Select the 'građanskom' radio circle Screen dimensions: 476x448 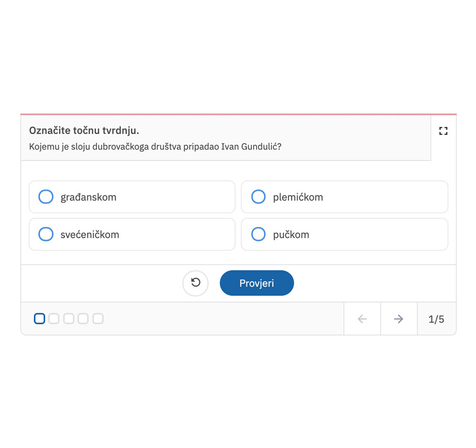coord(46,197)
